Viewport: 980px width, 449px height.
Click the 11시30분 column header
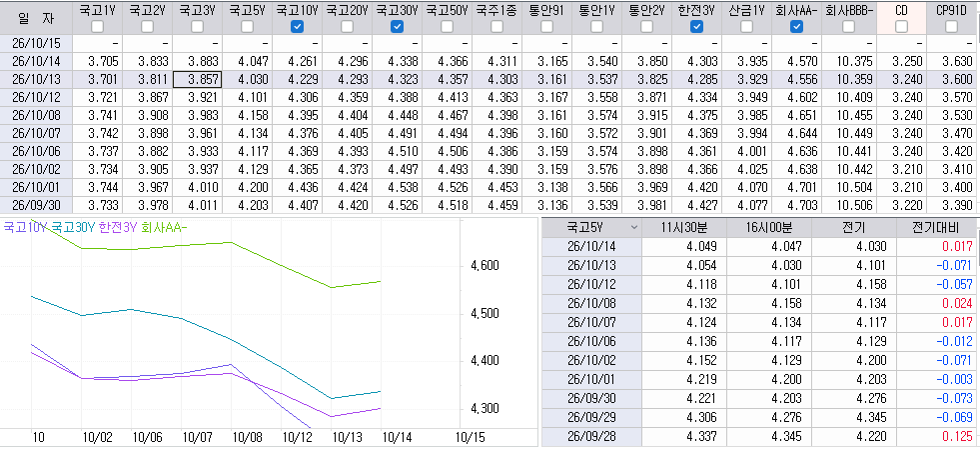pos(684,228)
